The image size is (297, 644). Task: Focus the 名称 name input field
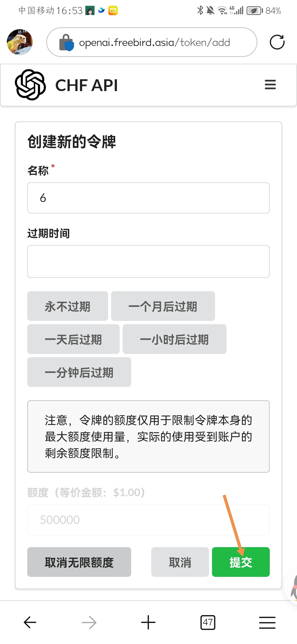(x=148, y=198)
